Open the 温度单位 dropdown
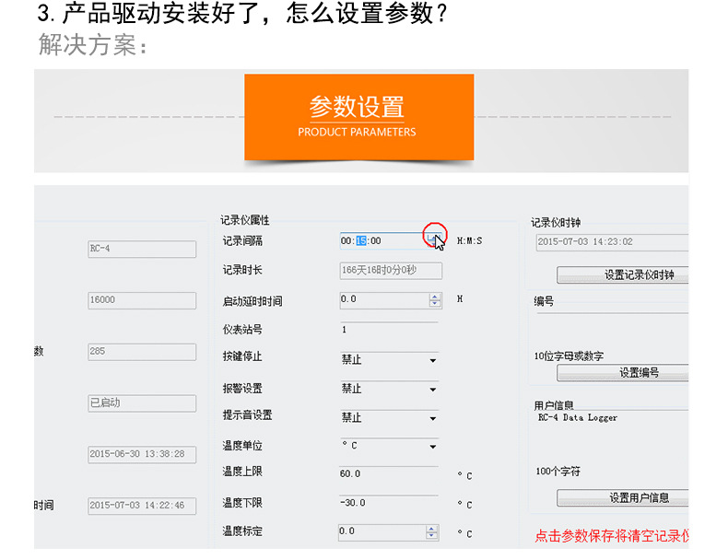The height and width of the screenshot is (560, 728). click(x=389, y=446)
